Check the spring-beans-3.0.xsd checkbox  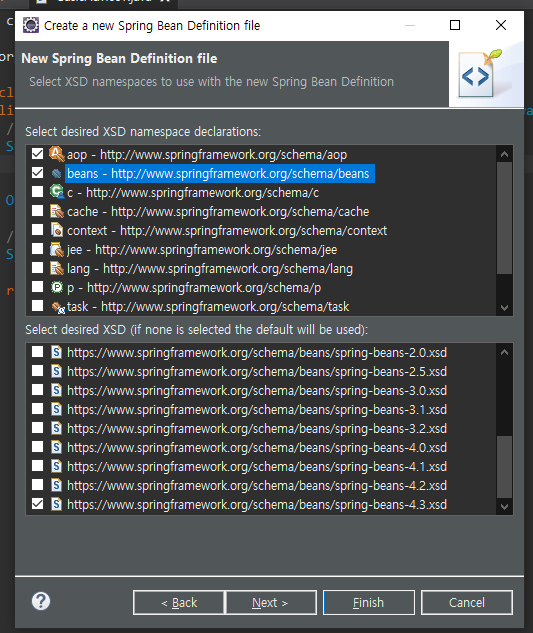(37, 390)
